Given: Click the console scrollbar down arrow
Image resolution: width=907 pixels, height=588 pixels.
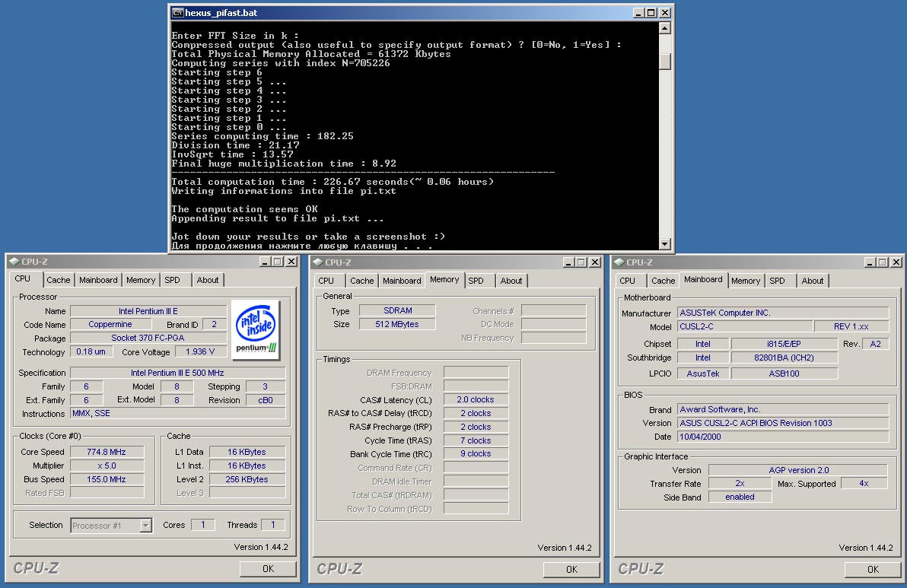Looking at the screenshot, I should click(x=664, y=244).
